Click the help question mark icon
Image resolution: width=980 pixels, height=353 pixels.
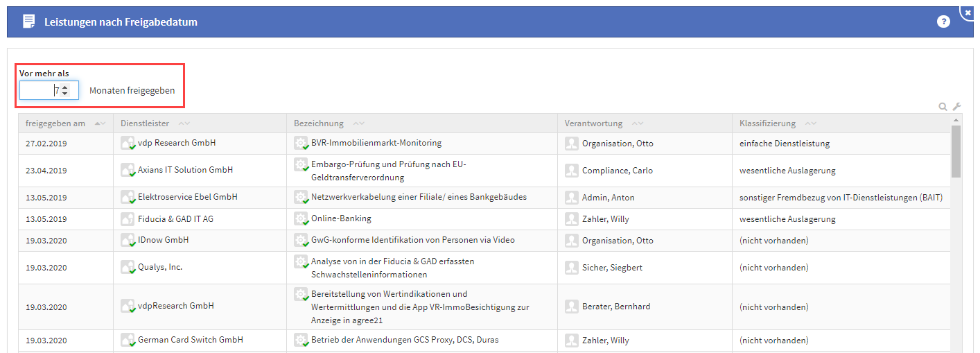point(943,21)
